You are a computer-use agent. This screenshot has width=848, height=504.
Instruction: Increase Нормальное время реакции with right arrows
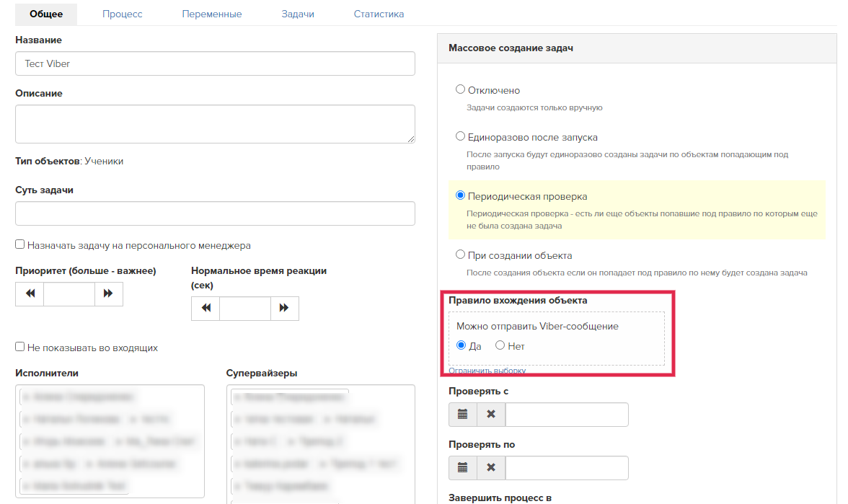[x=284, y=308]
